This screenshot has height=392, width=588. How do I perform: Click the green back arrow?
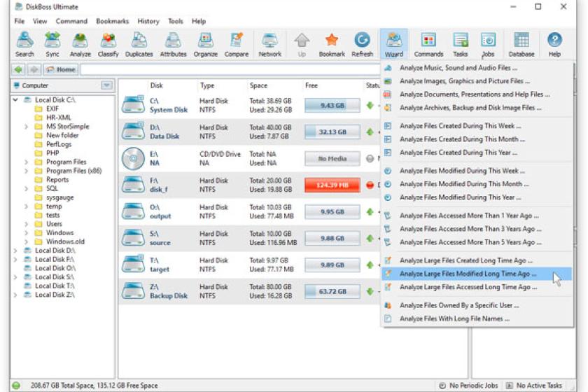coord(18,69)
